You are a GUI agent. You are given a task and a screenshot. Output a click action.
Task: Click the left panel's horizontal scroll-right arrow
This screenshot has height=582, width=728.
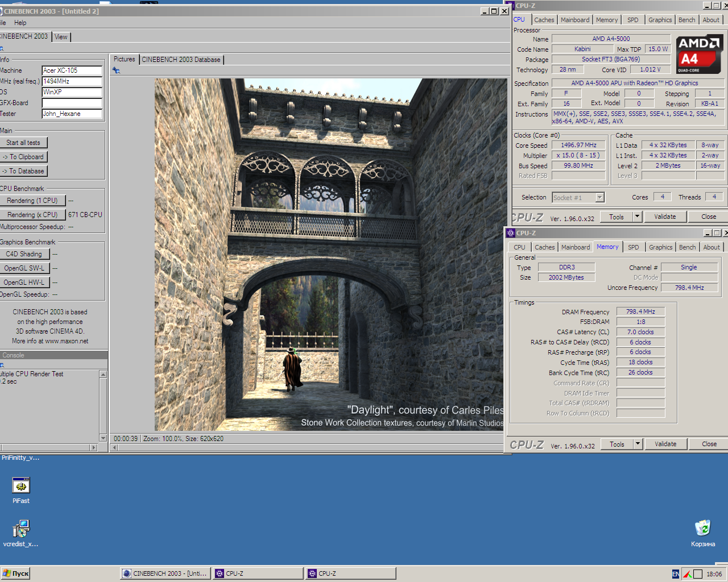point(94,448)
